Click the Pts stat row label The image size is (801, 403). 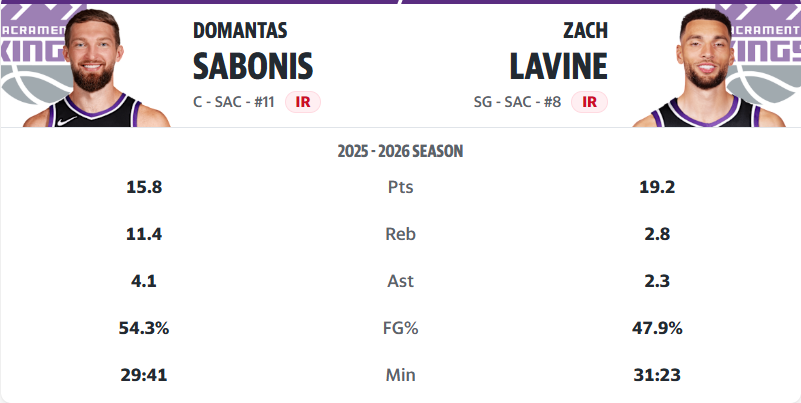[400, 187]
